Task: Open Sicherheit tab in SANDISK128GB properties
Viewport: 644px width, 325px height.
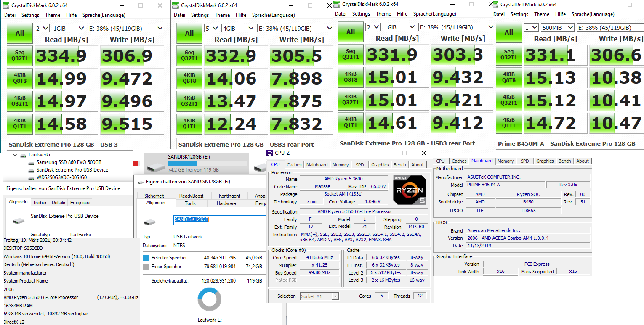Action: [154, 196]
